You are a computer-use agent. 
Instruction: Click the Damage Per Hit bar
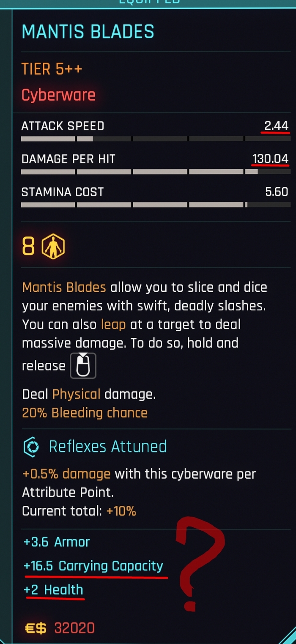pos(155,172)
